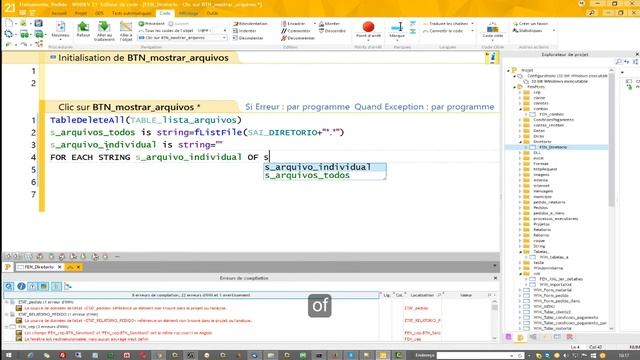Click the Code cible icon

coord(493,28)
